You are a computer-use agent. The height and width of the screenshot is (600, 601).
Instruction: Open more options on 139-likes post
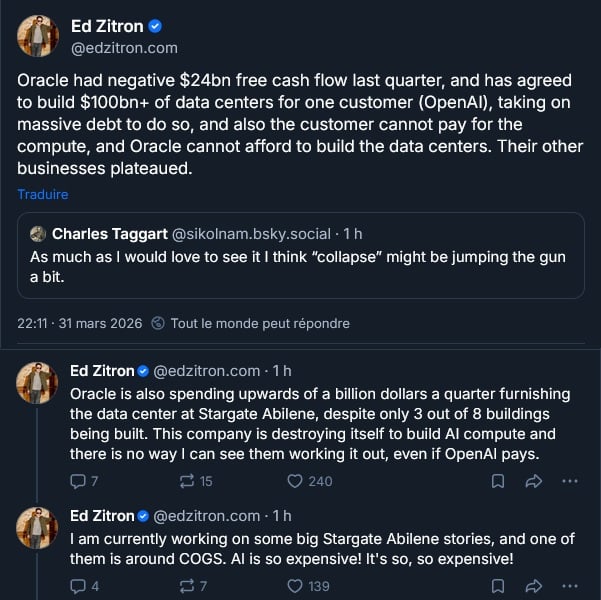[570, 586]
